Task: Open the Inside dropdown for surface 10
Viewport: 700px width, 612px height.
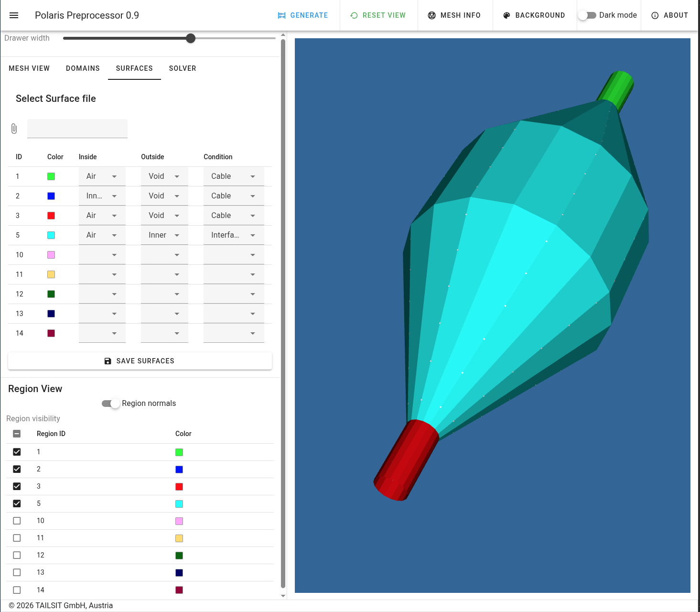Action: point(102,255)
